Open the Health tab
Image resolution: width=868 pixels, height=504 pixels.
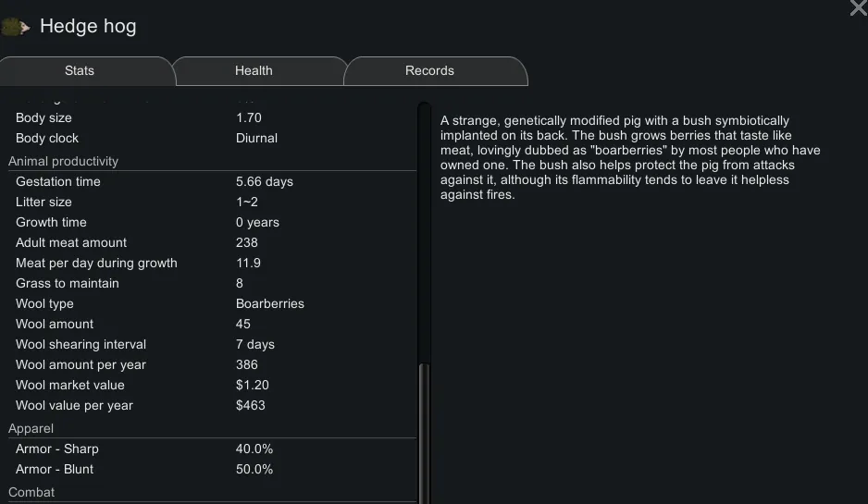(x=254, y=71)
